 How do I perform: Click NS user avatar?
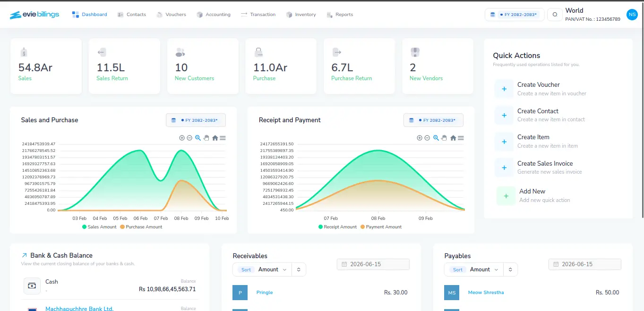point(632,15)
